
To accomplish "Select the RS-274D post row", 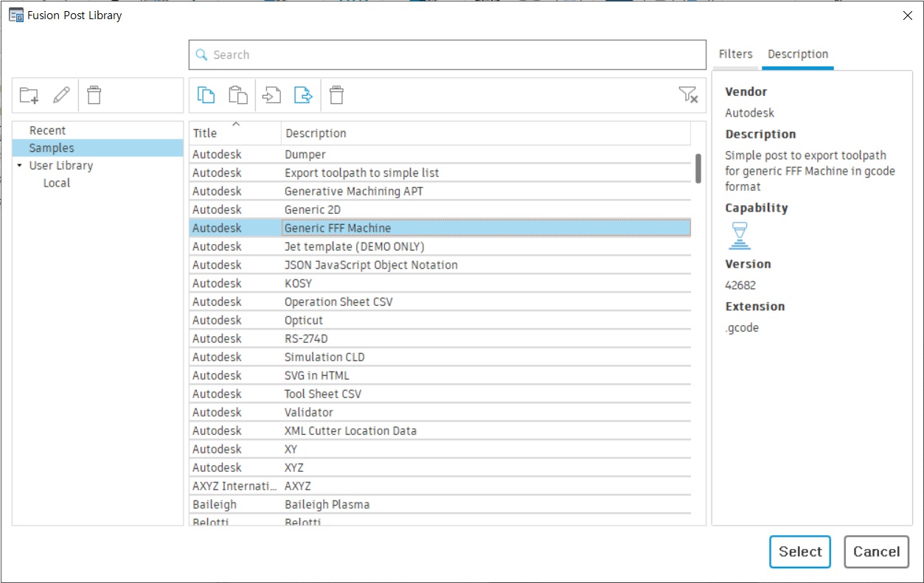I will (440, 339).
